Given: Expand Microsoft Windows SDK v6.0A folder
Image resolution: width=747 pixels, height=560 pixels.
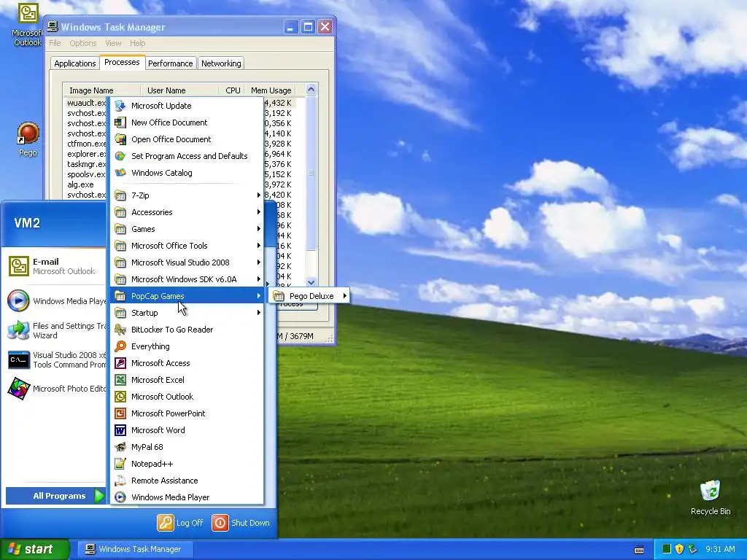Looking at the screenshot, I should coord(187,279).
